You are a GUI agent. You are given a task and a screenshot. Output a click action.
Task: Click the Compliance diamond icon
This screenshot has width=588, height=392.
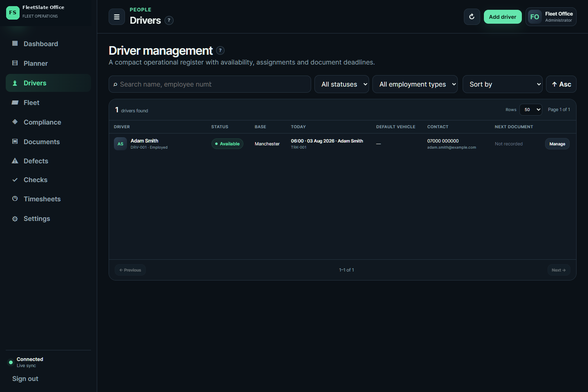coord(15,122)
